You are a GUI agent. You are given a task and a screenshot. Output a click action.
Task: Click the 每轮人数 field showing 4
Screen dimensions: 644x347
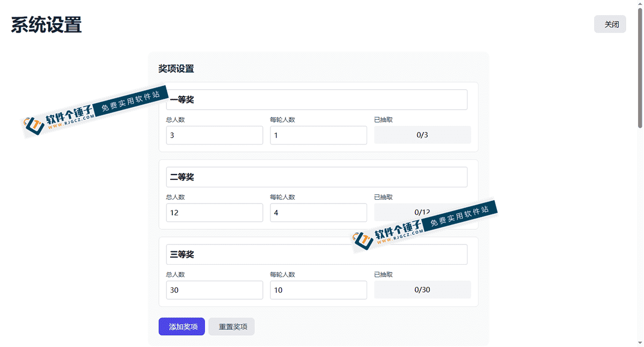(318, 212)
